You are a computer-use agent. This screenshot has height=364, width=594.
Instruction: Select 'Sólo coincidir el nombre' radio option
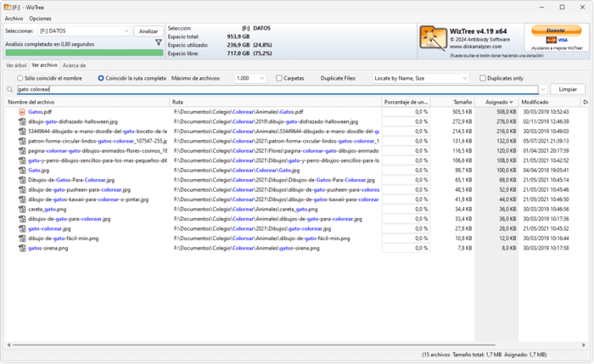point(21,78)
